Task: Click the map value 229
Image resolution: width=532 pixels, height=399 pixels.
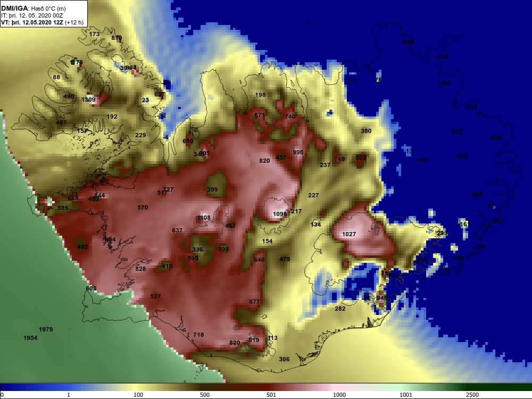Action: (140, 135)
